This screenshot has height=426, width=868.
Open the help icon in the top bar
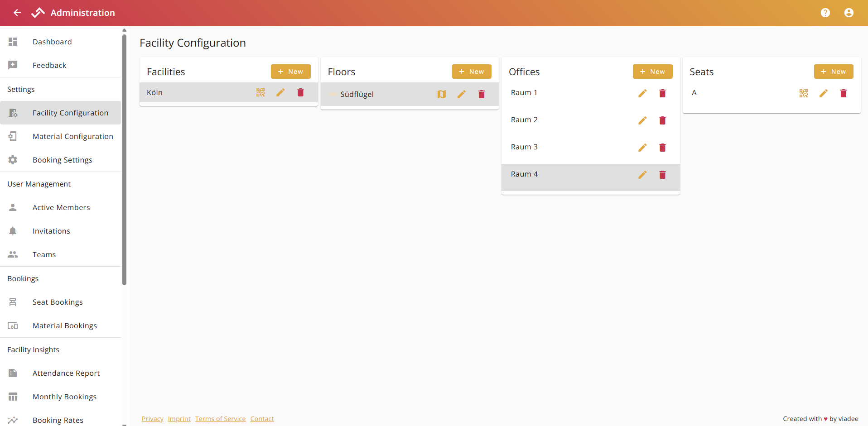coord(825,13)
